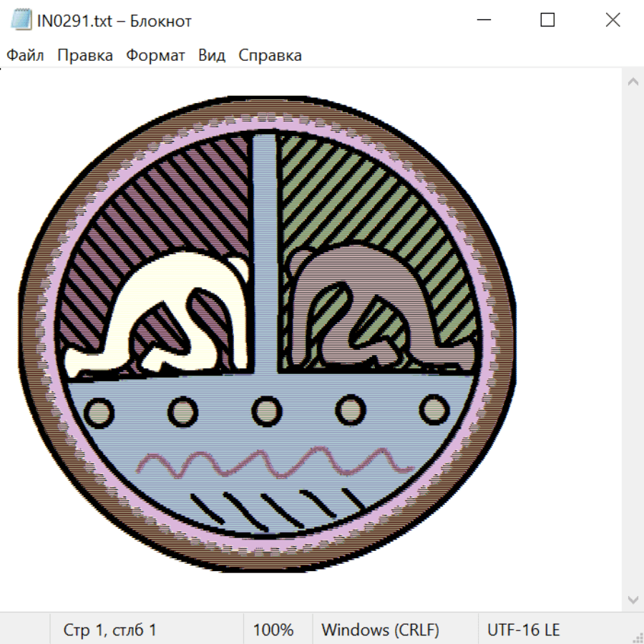Screen dimensions: 644x644
Task: Open the Вид menu
Action: (x=211, y=56)
